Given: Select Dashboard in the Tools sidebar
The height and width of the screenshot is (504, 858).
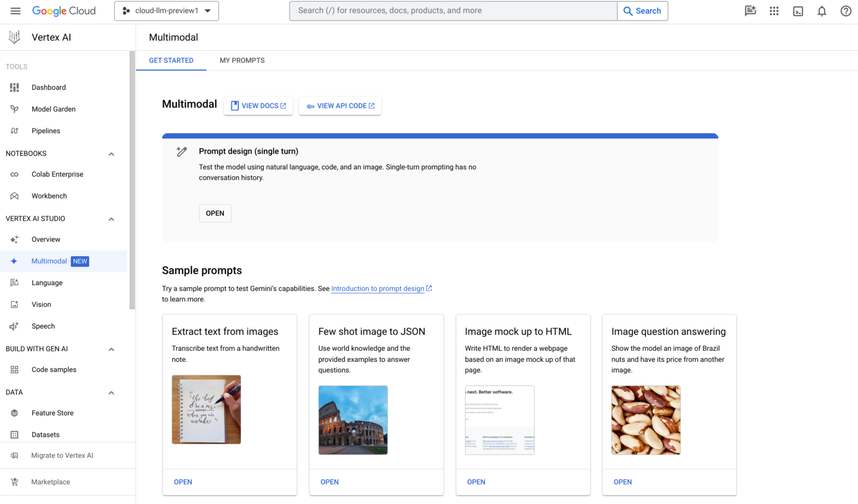Looking at the screenshot, I should click(x=49, y=87).
